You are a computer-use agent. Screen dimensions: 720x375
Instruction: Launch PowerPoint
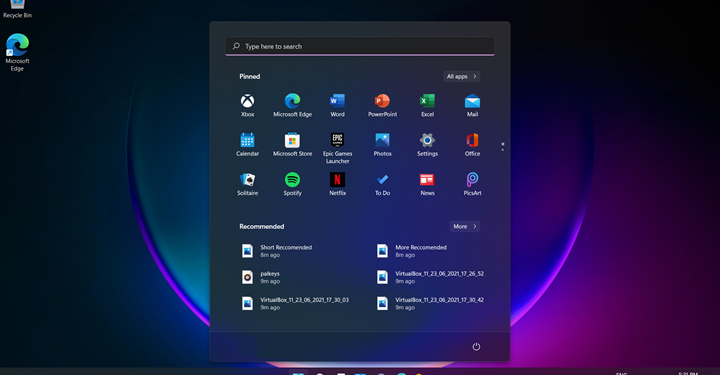click(382, 106)
